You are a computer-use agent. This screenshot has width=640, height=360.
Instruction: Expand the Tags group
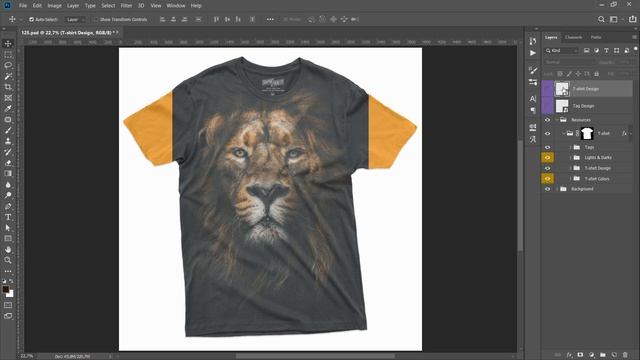570,147
